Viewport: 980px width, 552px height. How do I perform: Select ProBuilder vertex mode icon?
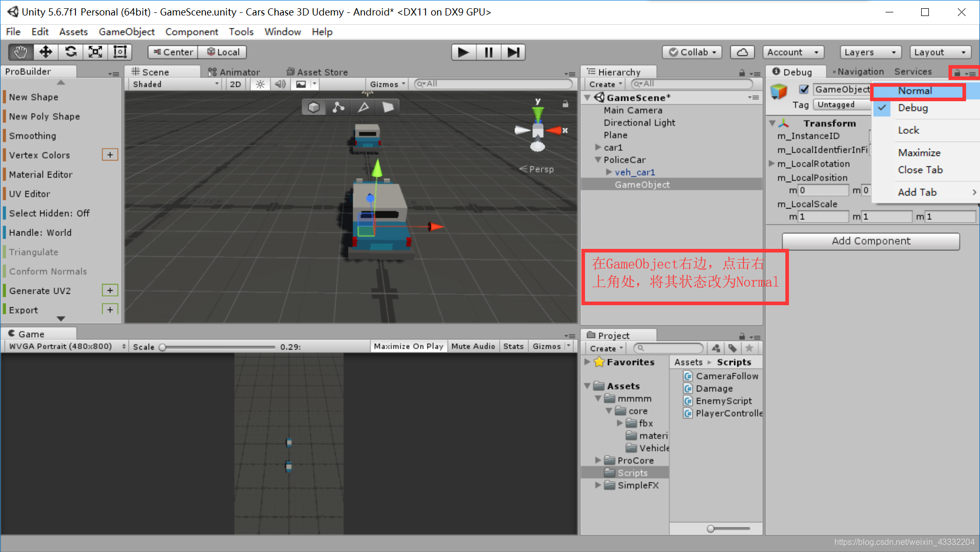tap(338, 107)
